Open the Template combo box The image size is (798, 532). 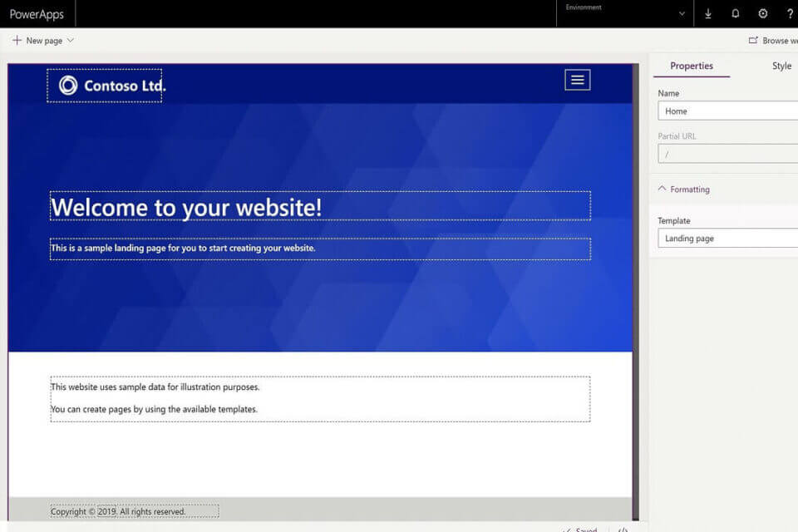click(727, 239)
